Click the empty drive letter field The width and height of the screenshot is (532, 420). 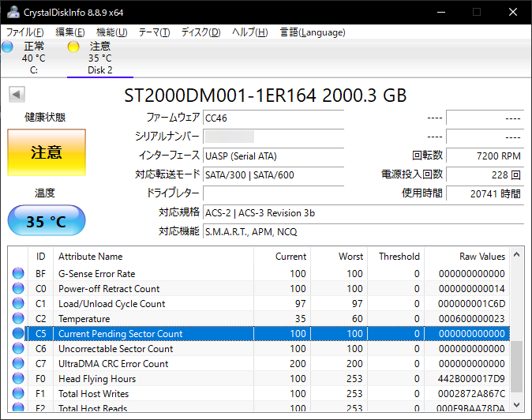click(273, 193)
